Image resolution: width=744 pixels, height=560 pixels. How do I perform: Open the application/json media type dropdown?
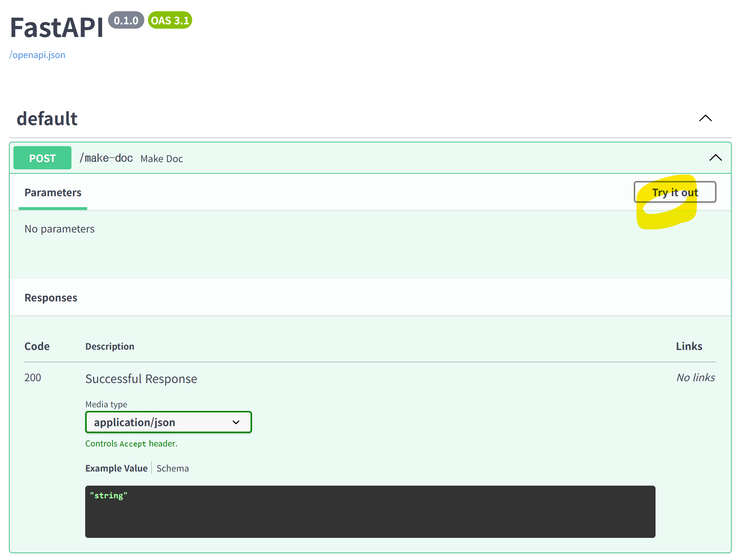[x=168, y=422]
